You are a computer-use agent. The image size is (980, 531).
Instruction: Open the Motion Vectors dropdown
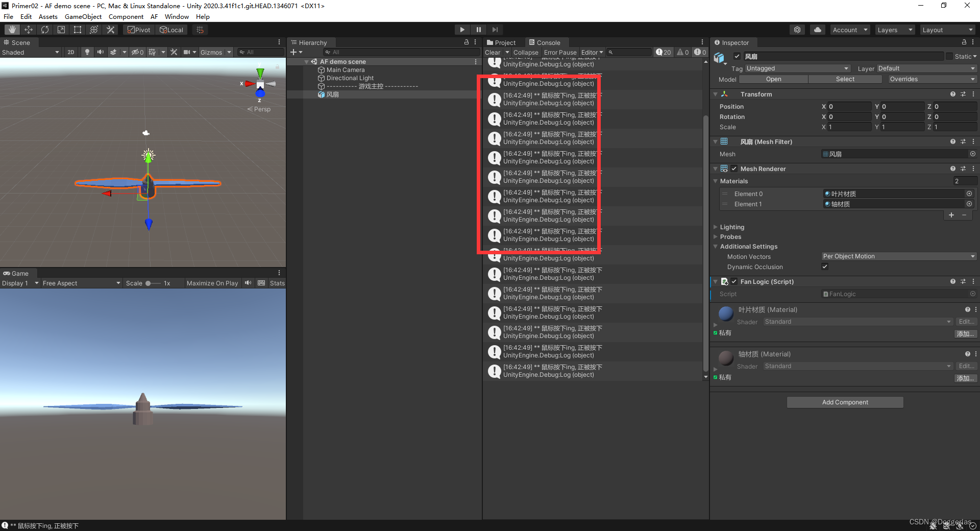pos(899,256)
